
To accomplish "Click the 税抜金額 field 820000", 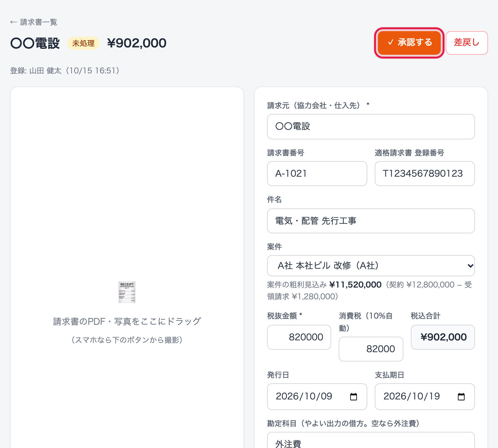I will (x=299, y=337).
